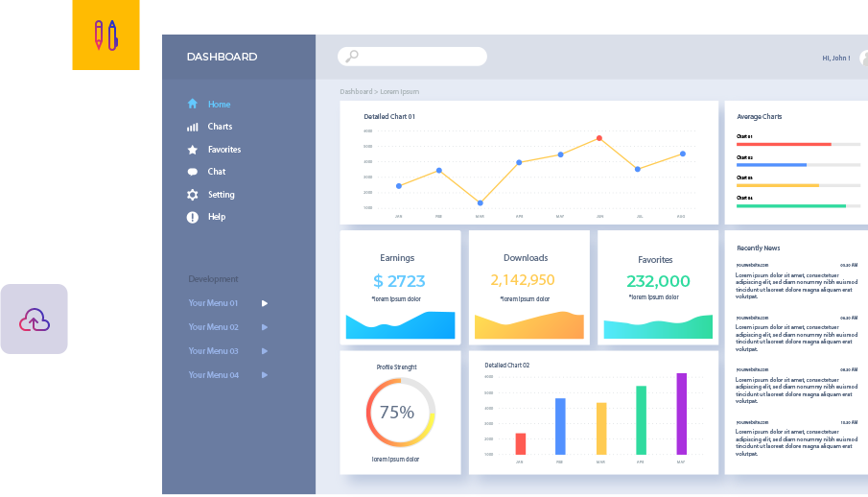This screenshot has width=868, height=497.
Task: Click the Dashboard breadcrumb link
Action: coord(355,92)
